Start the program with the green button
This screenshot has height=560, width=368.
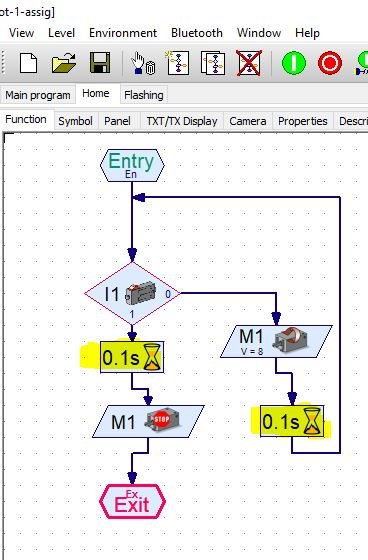pyautogui.click(x=294, y=63)
